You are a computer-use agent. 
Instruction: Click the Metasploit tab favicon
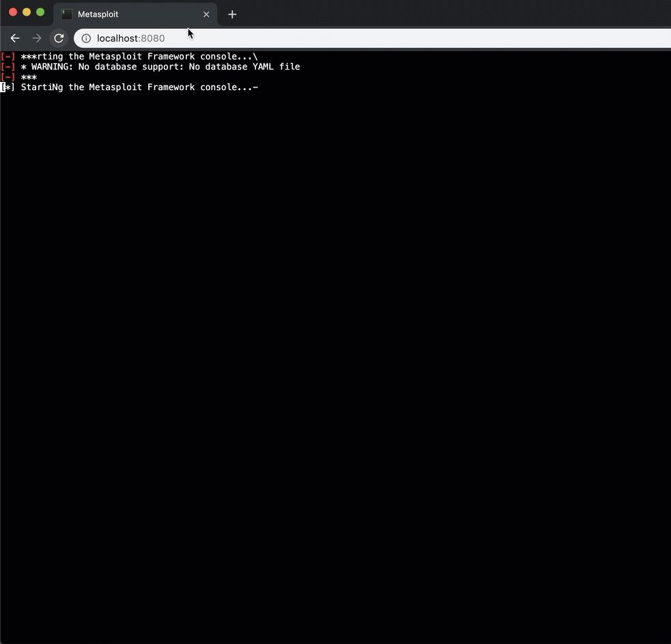(67, 14)
